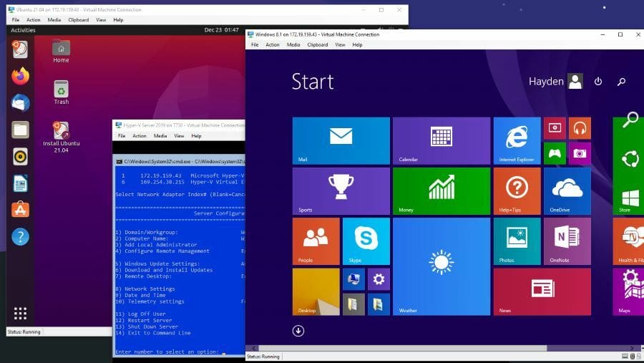Open Files in the Ubuntu dock
644x363 pixels.
pos(20,130)
